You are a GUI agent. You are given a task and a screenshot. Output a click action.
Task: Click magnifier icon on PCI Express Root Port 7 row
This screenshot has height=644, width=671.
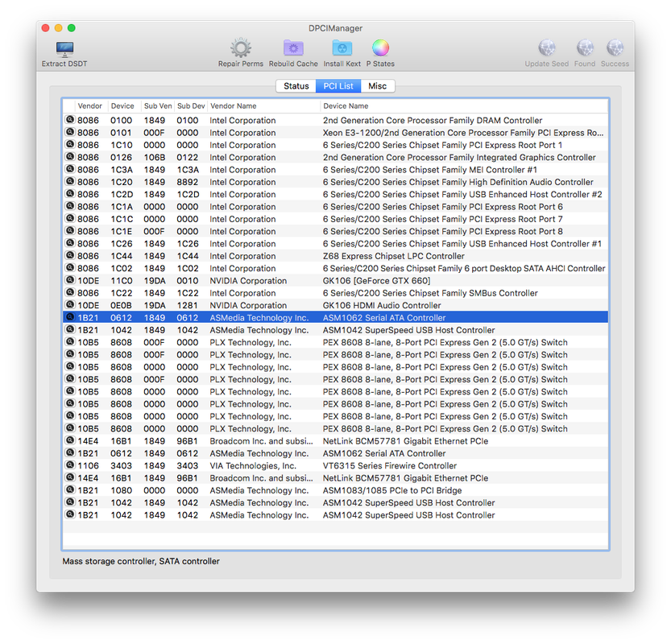point(70,218)
